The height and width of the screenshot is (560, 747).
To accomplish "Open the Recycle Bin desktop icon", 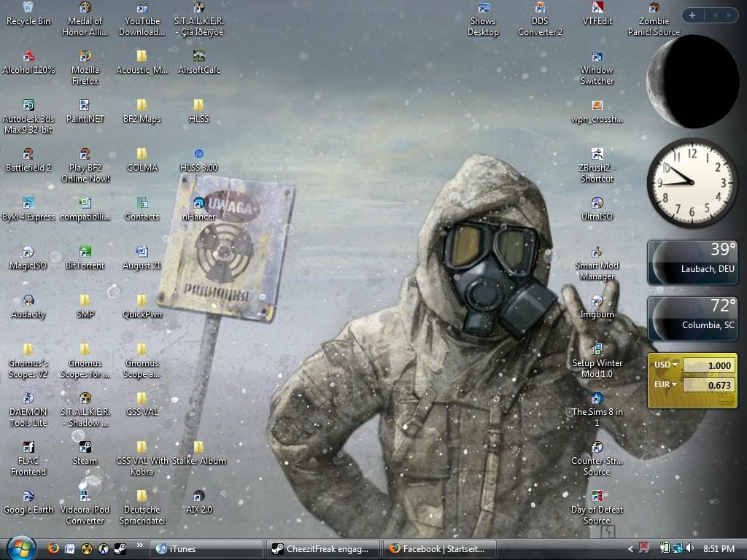I will (x=28, y=14).
